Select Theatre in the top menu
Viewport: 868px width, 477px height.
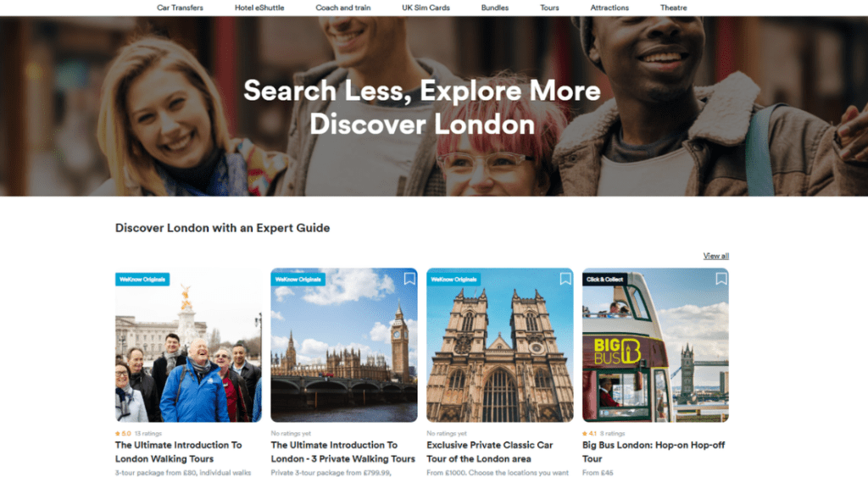click(x=673, y=8)
